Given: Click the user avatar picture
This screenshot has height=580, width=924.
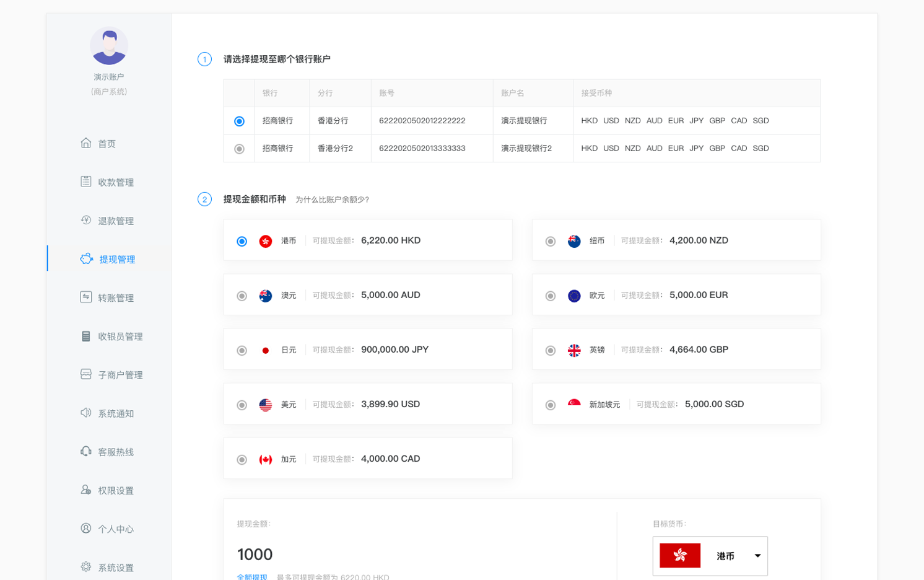Looking at the screenshot, I should (109, 46).
